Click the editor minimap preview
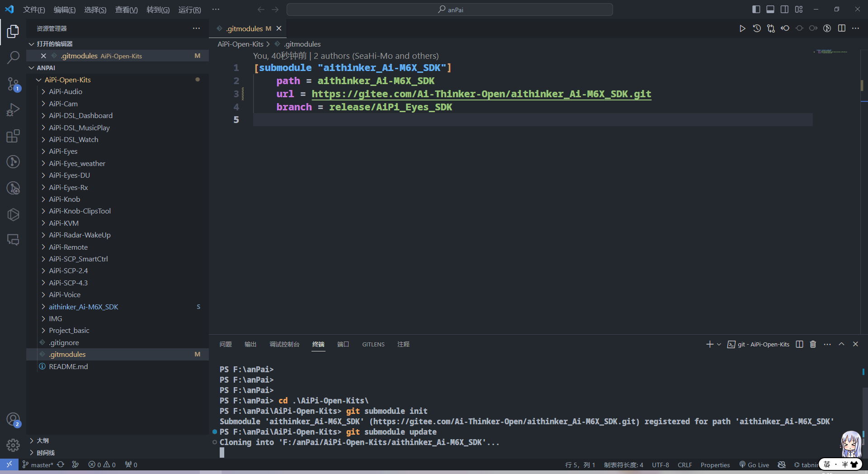868x474 pixels. (832, 52)
